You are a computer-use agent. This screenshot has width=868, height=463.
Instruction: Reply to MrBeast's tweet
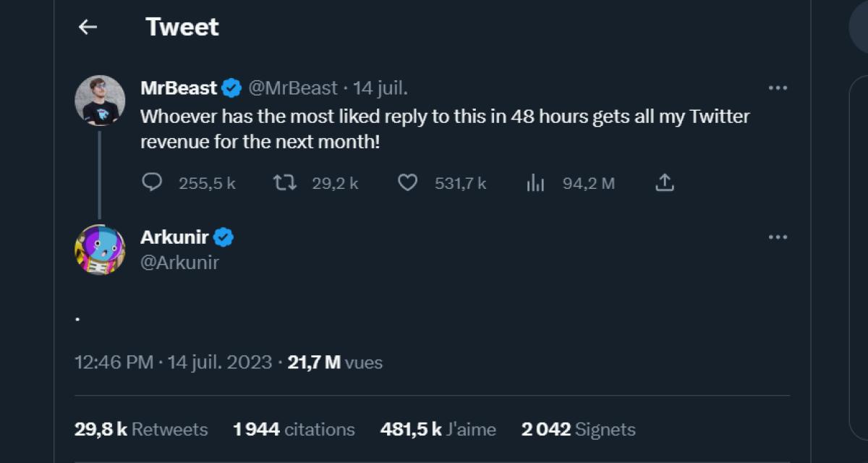pos(152,183)
